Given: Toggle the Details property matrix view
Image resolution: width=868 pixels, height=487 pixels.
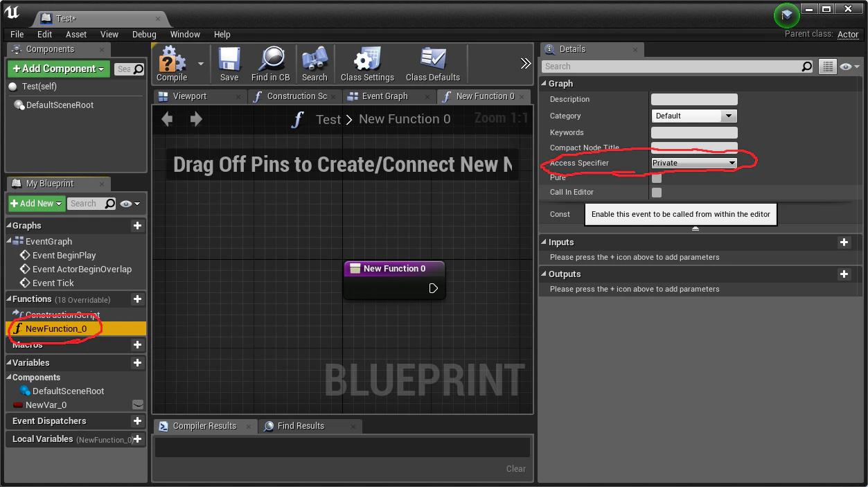Looking at the screenshot, I should coord(827,67).
